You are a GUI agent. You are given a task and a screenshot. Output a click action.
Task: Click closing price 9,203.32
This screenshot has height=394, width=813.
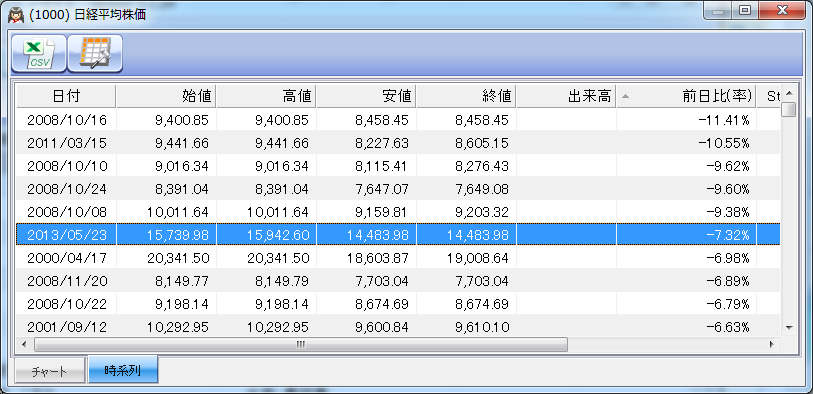pos(482,212)
